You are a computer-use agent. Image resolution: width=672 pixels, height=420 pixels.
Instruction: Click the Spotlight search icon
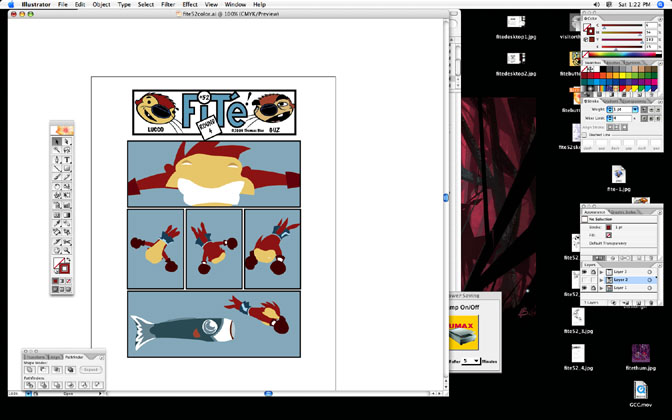click(x=660, y=4)
